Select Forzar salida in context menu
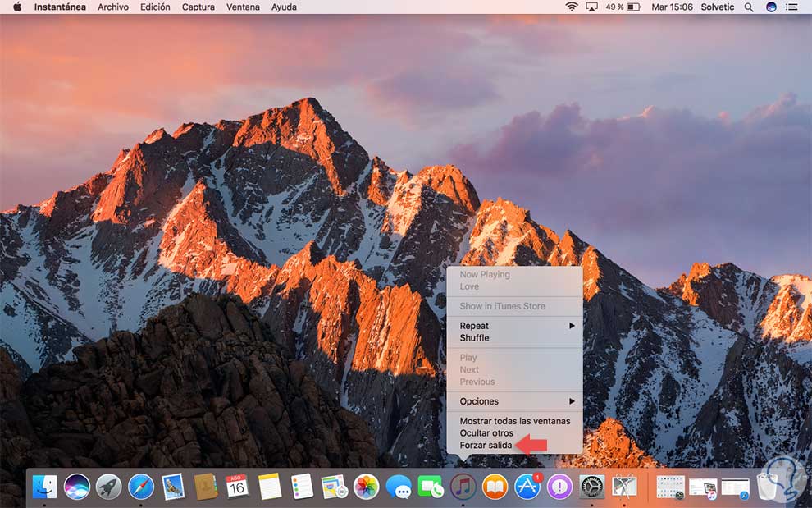Screen dimensions: 812x508 tap(486, 445)
